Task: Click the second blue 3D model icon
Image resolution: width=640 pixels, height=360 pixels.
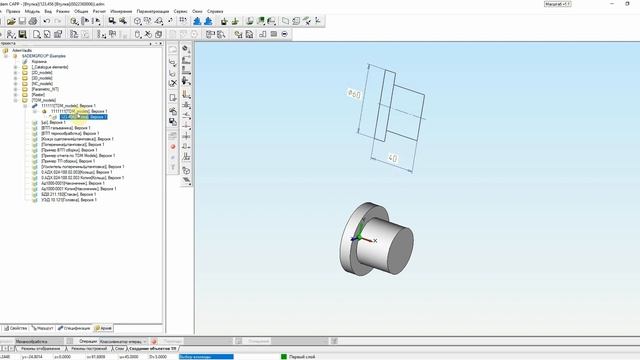Action: pos(208,21)
